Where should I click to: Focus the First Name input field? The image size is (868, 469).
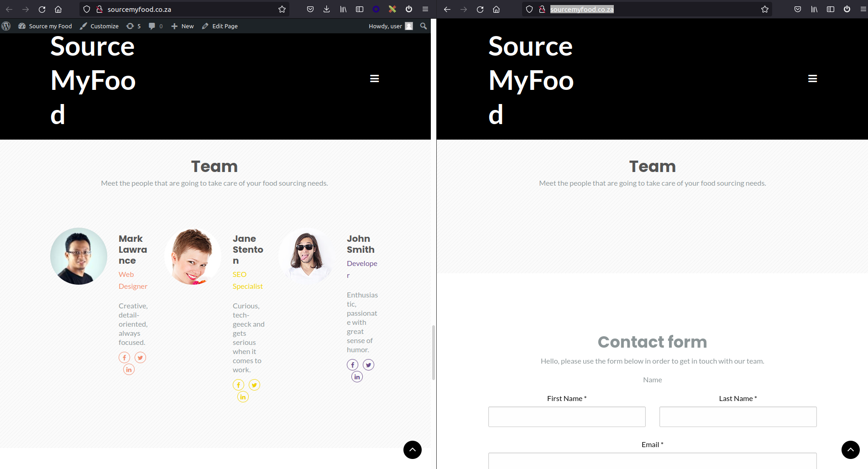click(566, 417)
